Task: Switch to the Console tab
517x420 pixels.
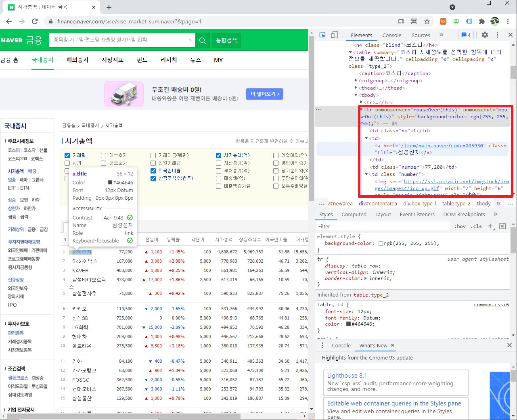Action: (392, 35)
